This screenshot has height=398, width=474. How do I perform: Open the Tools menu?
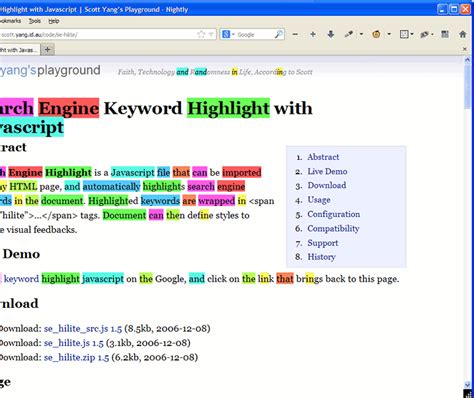pos(35,21)
